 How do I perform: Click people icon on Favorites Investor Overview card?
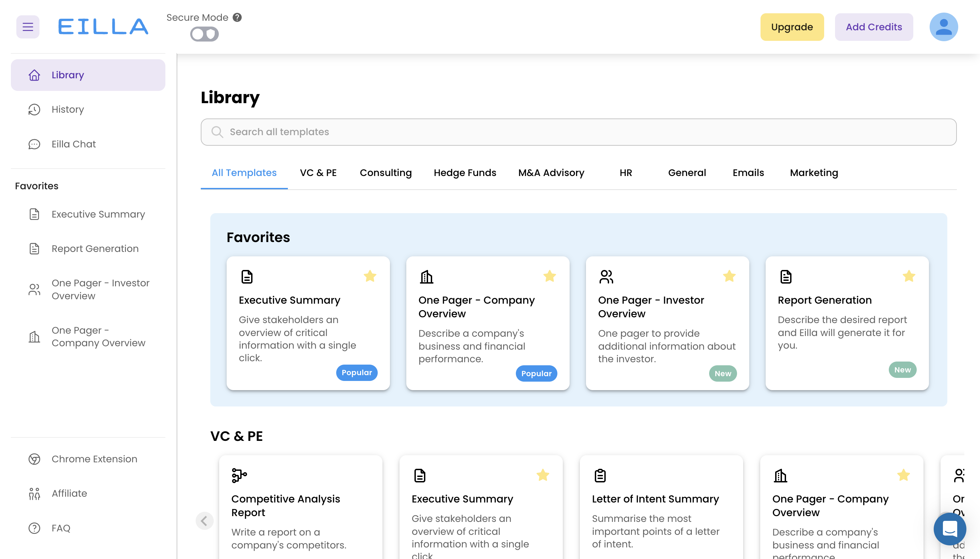[606, 277]
